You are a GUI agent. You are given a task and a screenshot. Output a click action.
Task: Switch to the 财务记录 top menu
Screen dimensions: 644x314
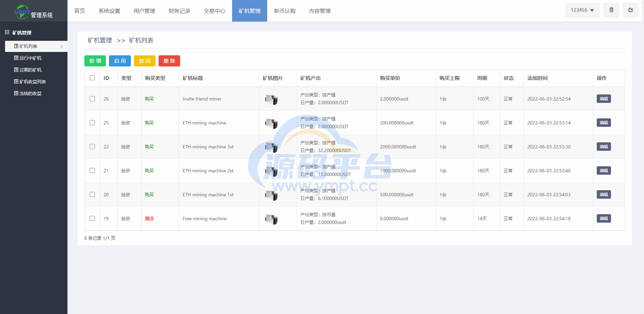pos(179,11)
